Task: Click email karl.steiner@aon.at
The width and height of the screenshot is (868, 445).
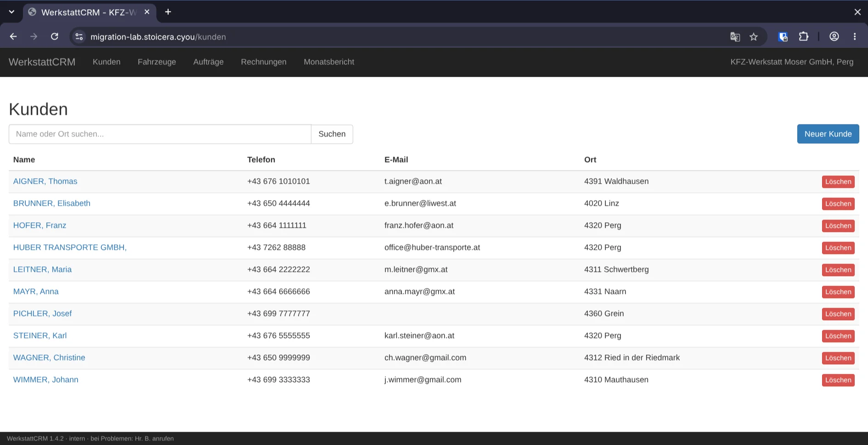Action: 419,336
